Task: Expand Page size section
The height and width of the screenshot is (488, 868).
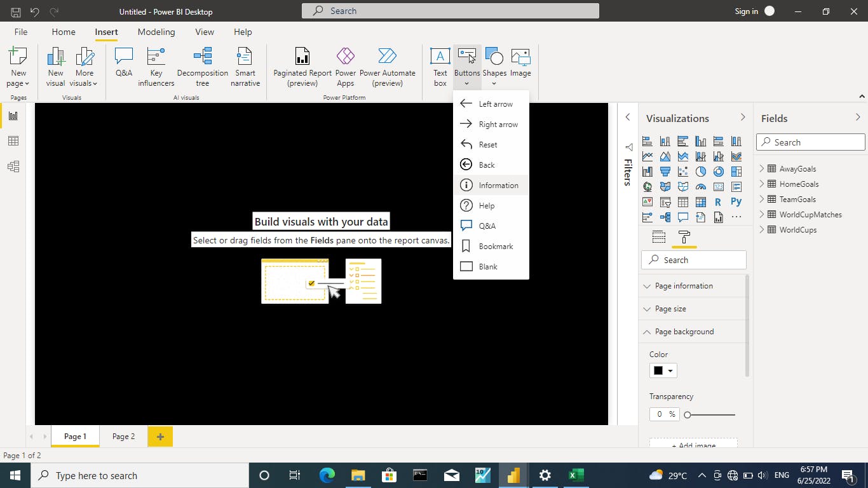Action: click(692, 309)
